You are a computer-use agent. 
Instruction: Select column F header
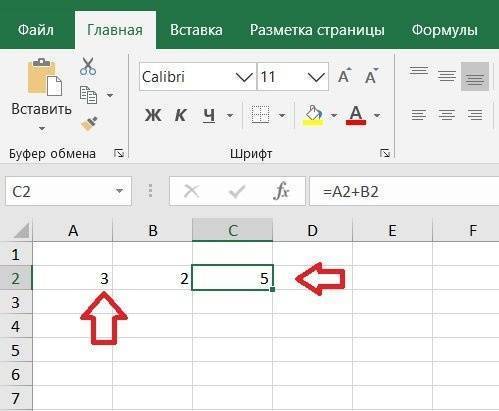tap(466, 230)
